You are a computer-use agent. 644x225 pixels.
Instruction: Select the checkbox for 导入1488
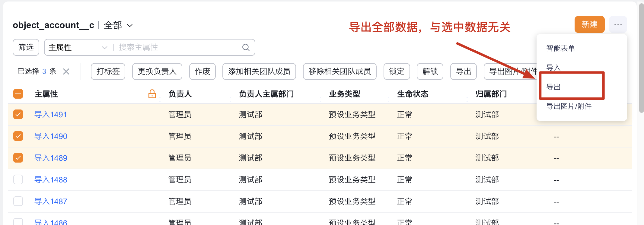pyautogui.click(x=18, y=180)
